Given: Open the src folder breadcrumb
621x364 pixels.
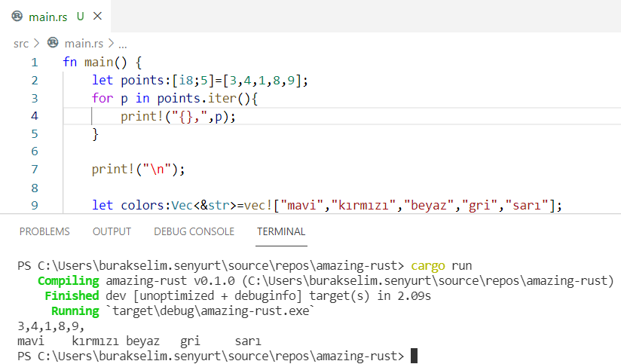Looking at the screenshot, I should [21, 44].
